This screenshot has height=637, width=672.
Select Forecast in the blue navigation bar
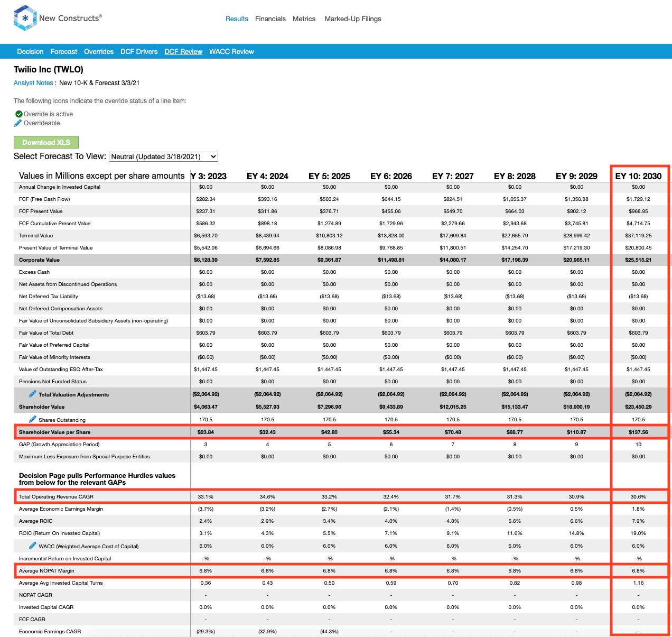pyautogui.click(x=64, y=52)
